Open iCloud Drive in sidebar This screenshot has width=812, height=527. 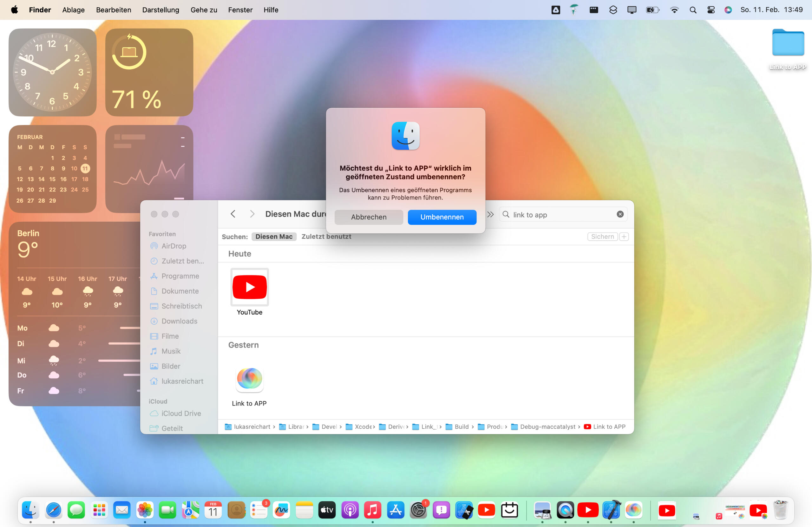tap(181, 413)
